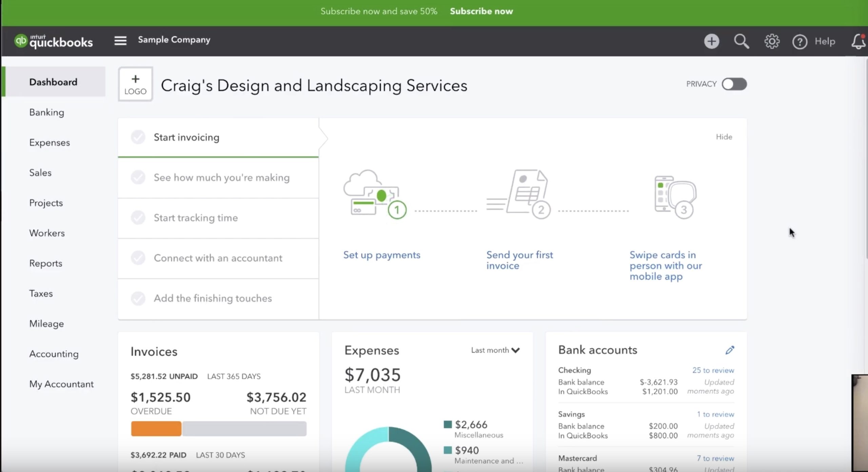
Task: Click the Mastercard account name
Action: [x=577, y=458]
